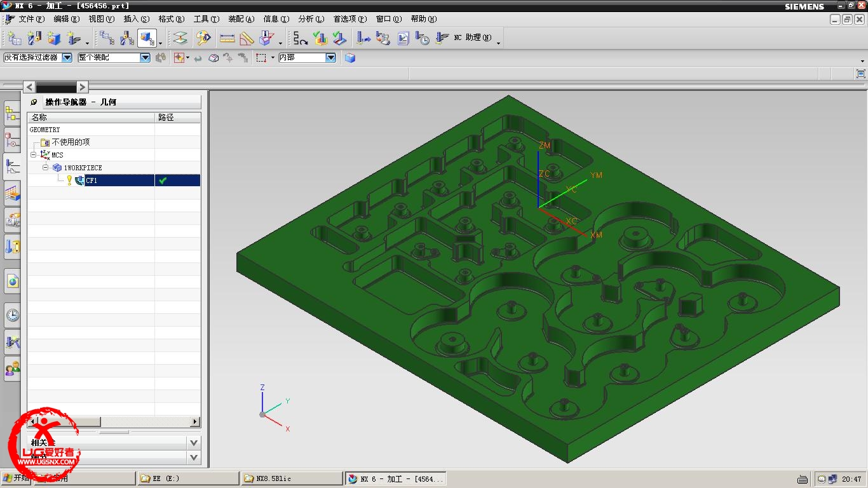This screenshot has height=488, width=868.
Task: Expand the 相关性 panel chevron
Action: pyautogui.click(x=194, y=442)
